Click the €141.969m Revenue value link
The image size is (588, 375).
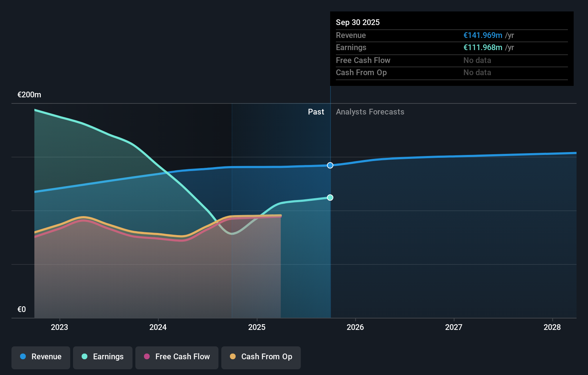pos(482,35)
